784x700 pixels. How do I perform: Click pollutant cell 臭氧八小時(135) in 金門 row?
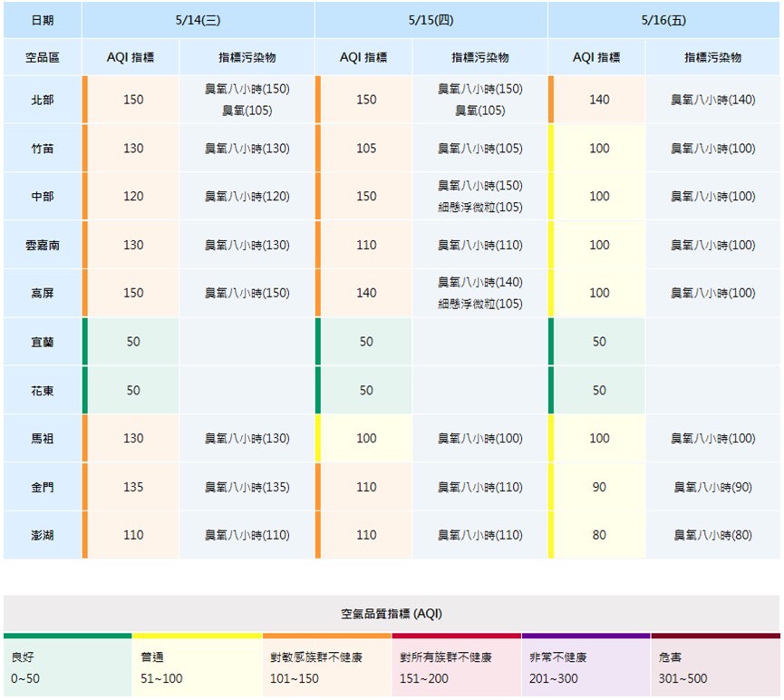tap(247, 487)
